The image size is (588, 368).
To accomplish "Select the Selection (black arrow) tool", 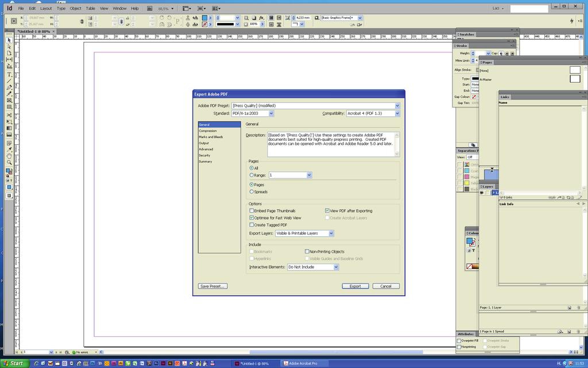I will coord(9,40).
